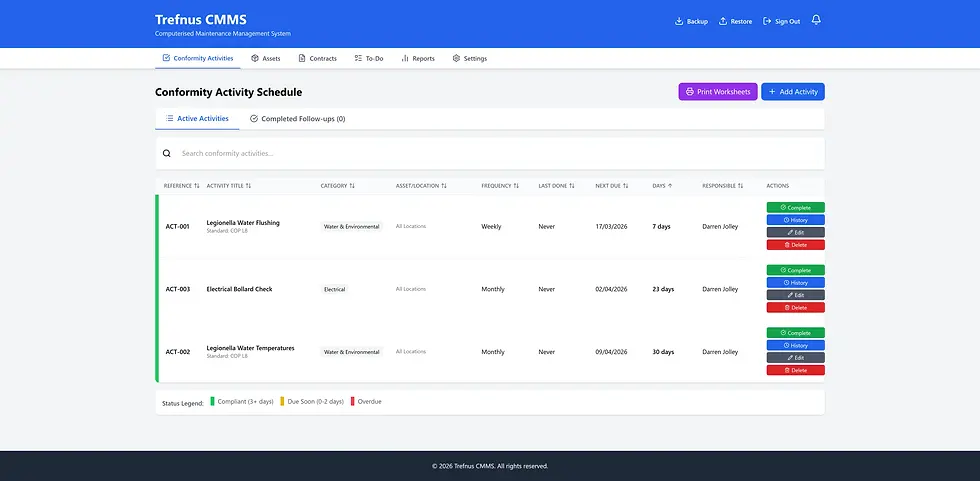
Task: Open the Conformity Activities tab
Action: click(198, 58)
